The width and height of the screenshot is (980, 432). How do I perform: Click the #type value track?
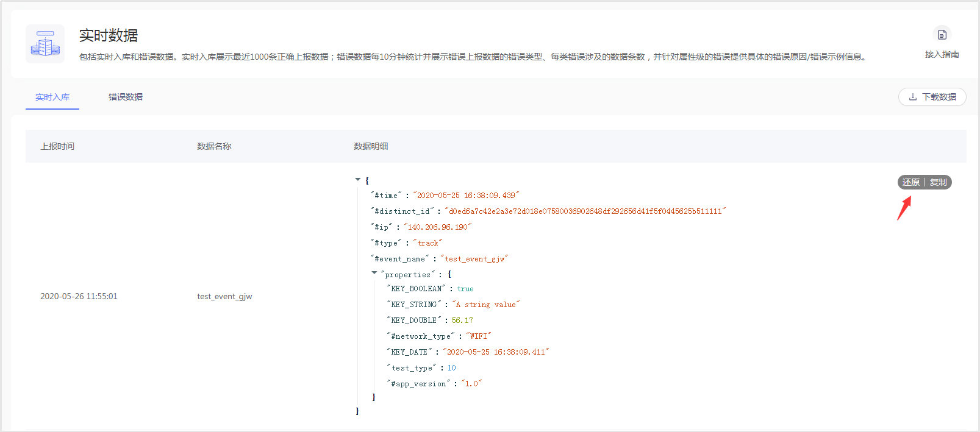click(428, 243)
